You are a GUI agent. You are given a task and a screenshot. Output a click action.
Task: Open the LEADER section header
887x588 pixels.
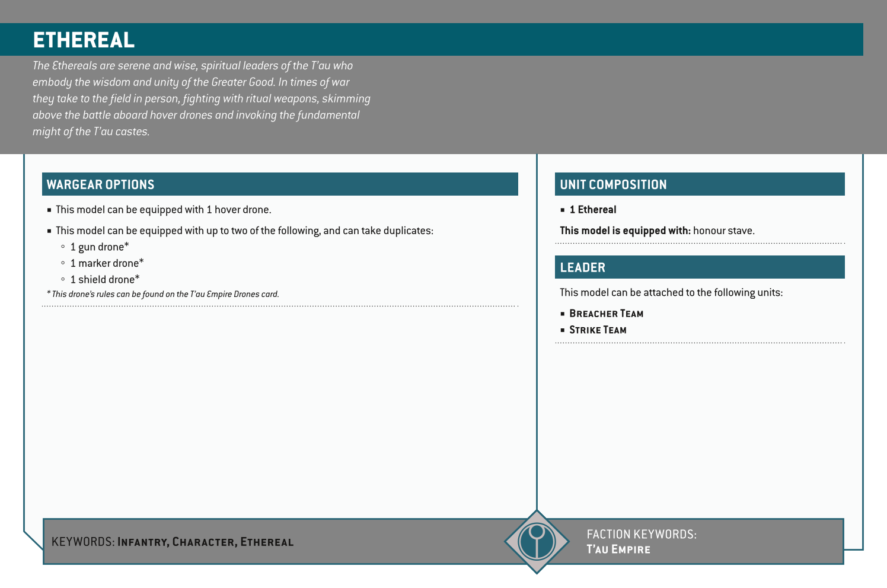[x=582, y=267]
